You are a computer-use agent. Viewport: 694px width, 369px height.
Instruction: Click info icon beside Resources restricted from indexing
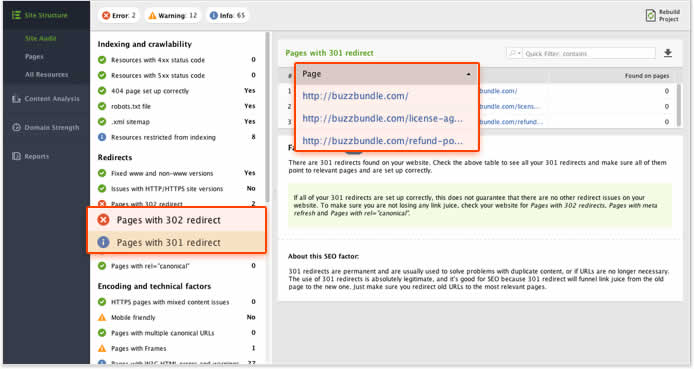tap(102, 137)
